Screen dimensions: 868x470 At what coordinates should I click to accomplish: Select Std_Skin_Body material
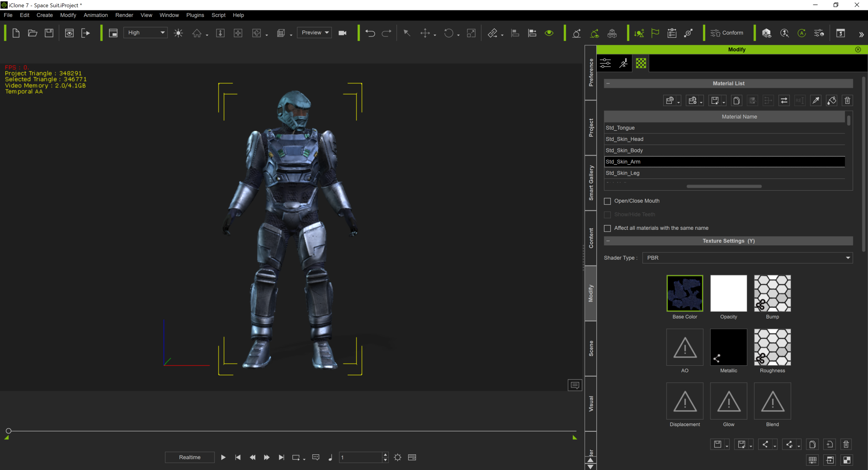click(x=724, y=150)
